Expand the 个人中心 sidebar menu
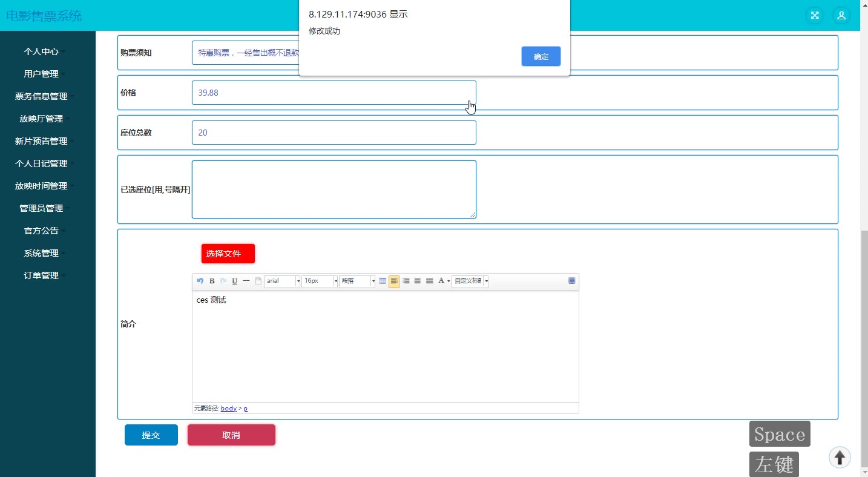The image size is (868, 477). point(45,51)
